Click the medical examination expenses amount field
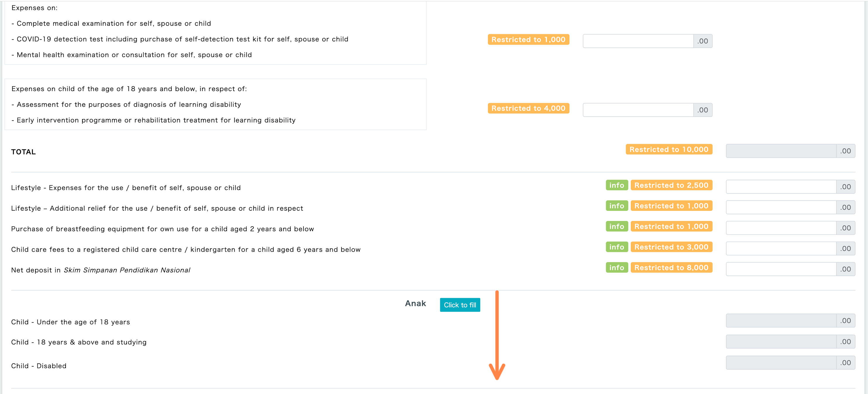 (638, 41)
